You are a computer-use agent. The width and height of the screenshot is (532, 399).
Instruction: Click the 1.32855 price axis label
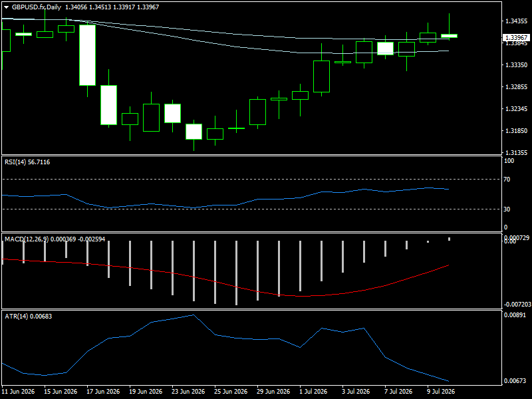(517, 87)
